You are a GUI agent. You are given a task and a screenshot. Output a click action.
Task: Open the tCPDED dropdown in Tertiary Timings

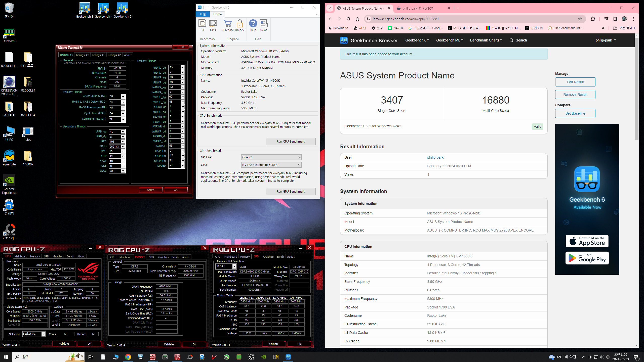coord(183,166)
